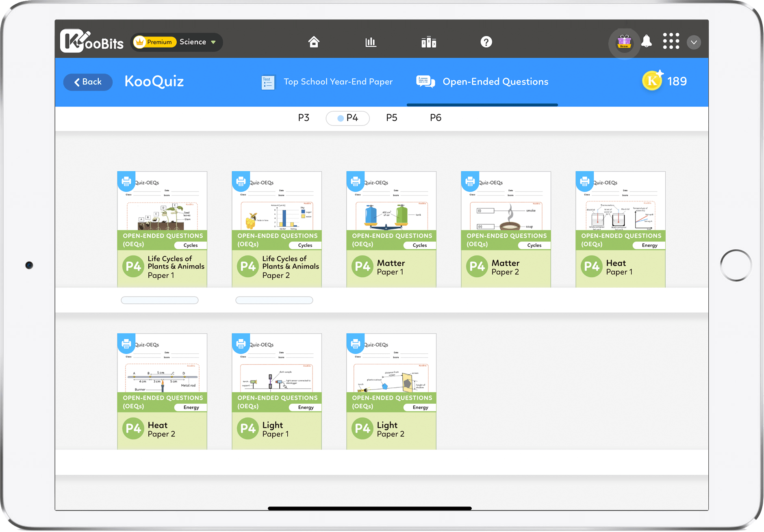Open the gift box rewards icon
Image resolution: width=764 pixels, height=532 pixels.
click(624, 42)
